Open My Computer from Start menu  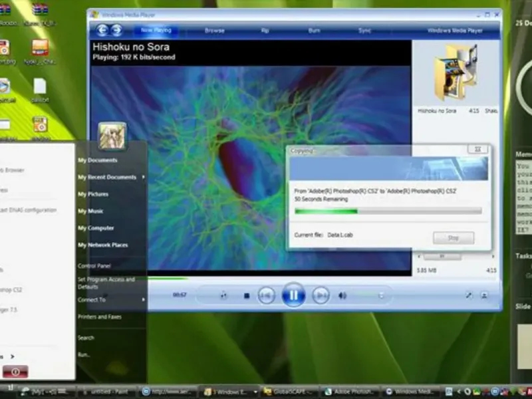pyautogui.click(x=96, y=228)
